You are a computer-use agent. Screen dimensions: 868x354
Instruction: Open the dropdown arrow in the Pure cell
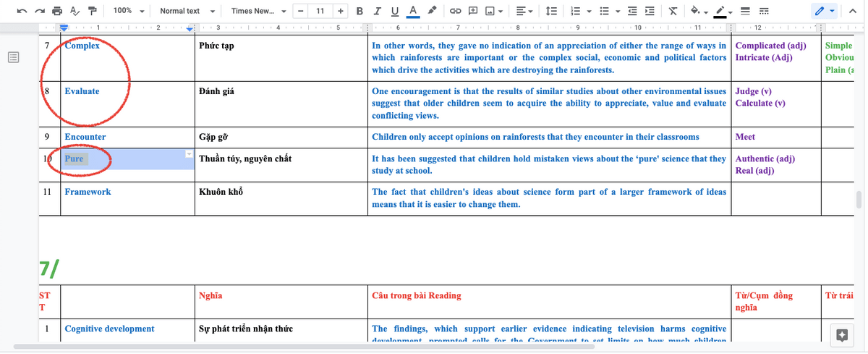coord(189,153)
